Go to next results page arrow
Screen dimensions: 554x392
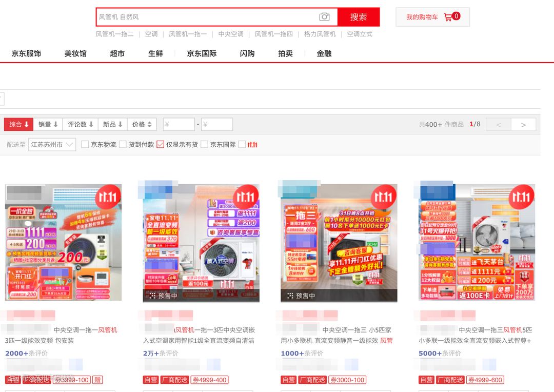click(x=523, y=125)
